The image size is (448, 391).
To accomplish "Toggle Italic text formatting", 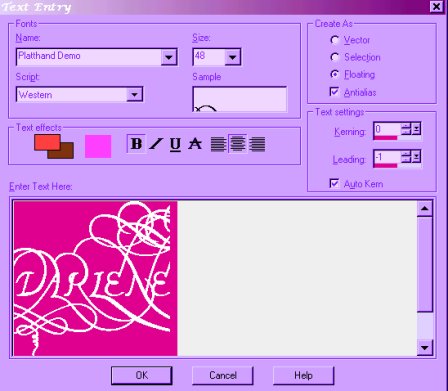I will [155, 144].
